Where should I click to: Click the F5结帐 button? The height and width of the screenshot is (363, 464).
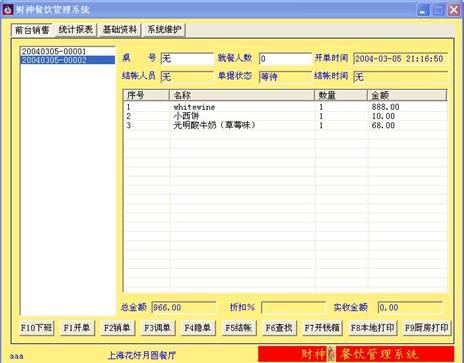pyautogui.click(x=239, y=328)
